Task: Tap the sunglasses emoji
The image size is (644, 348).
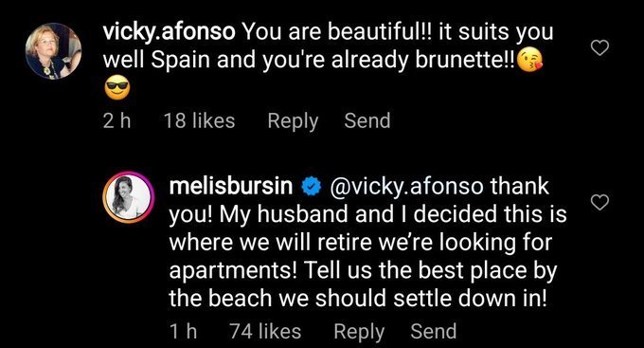Action: click(117, 89)
